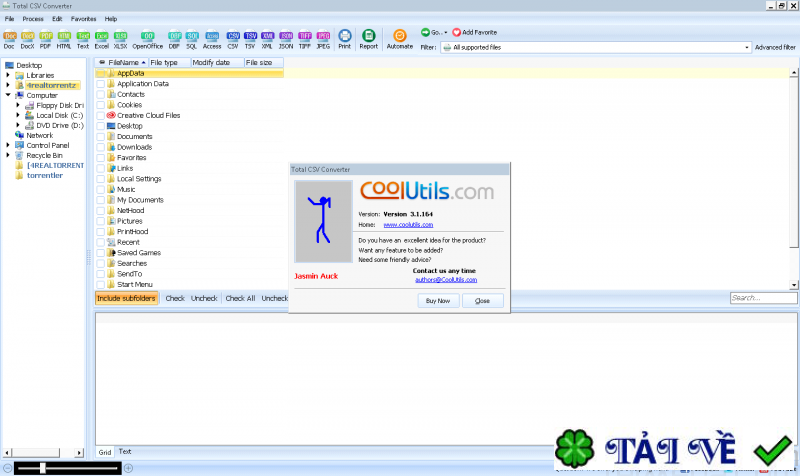Convert to CSV icon
This screenshot has height=476, width=800.
pos(233,39)
